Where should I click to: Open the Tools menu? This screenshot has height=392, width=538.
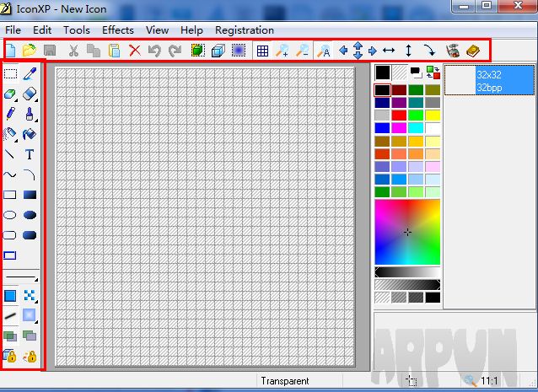tap(77, 30)
